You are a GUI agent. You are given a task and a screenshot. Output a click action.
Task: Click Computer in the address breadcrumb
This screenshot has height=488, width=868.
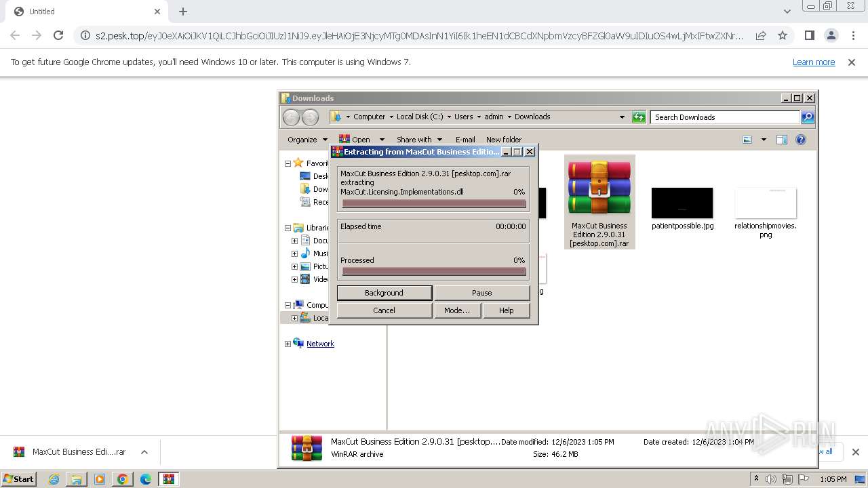click(369, 117)
